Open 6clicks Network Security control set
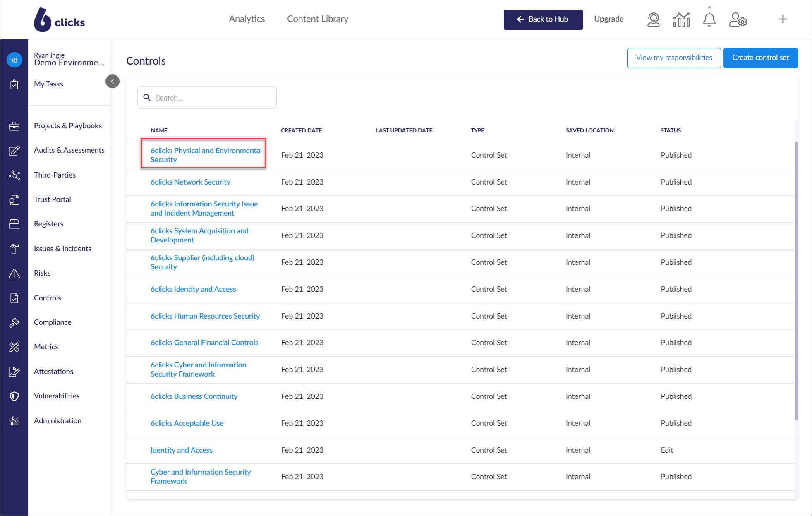The height and width of the screenshot is (516, 812). [190, 182]
